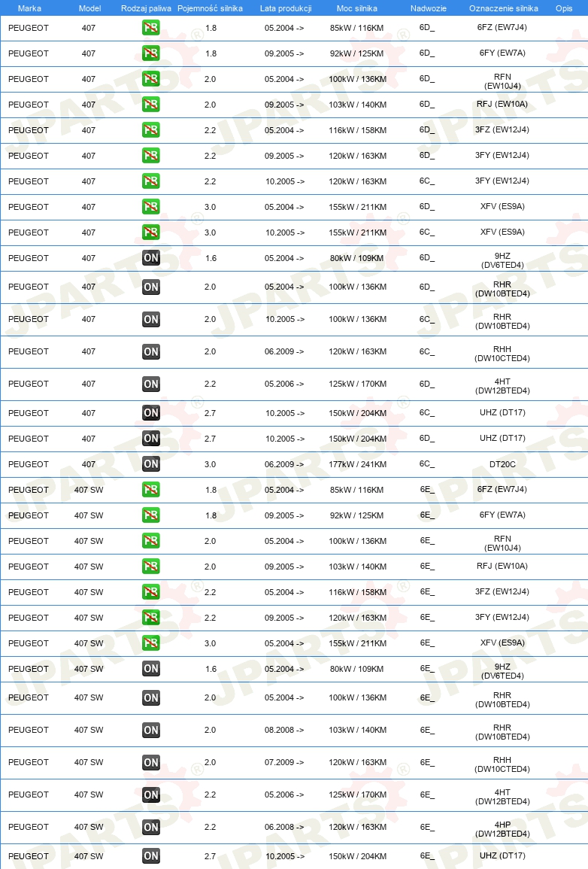Click the 'Lata produkcji' column header
Viewport: 588px width, 869px height.
click(286, 8)
